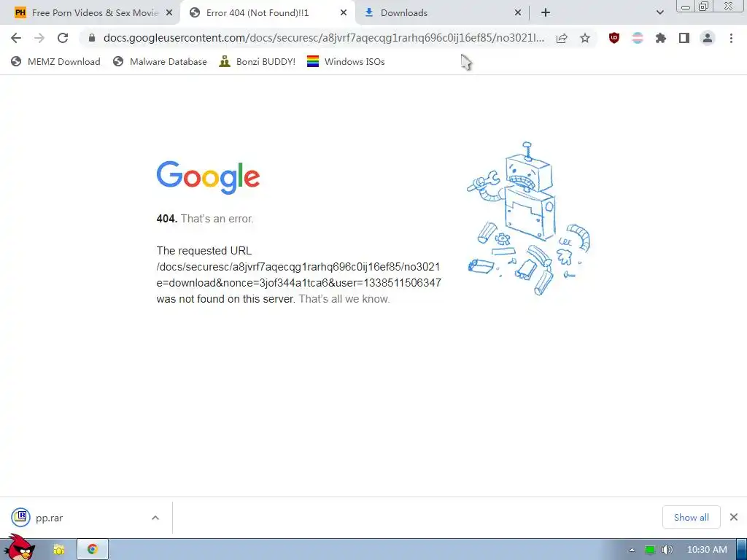This screenshot has width=747, height=560.
Task: Click the Show desktop strip
Action: point(742,550)
